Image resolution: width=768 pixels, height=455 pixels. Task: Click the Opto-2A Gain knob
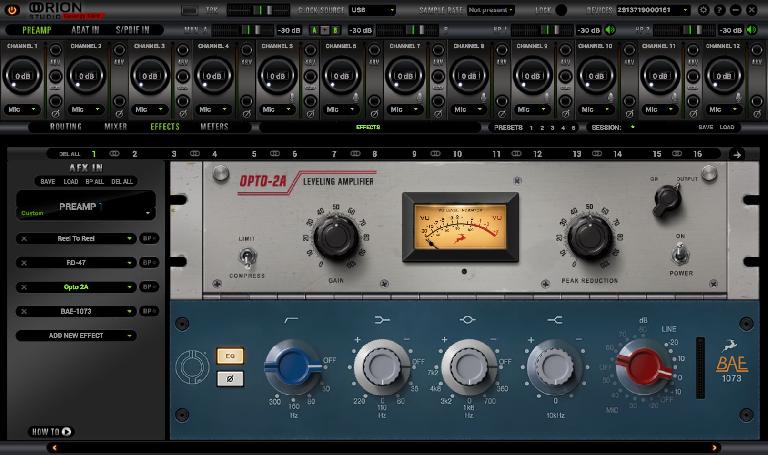336,238
